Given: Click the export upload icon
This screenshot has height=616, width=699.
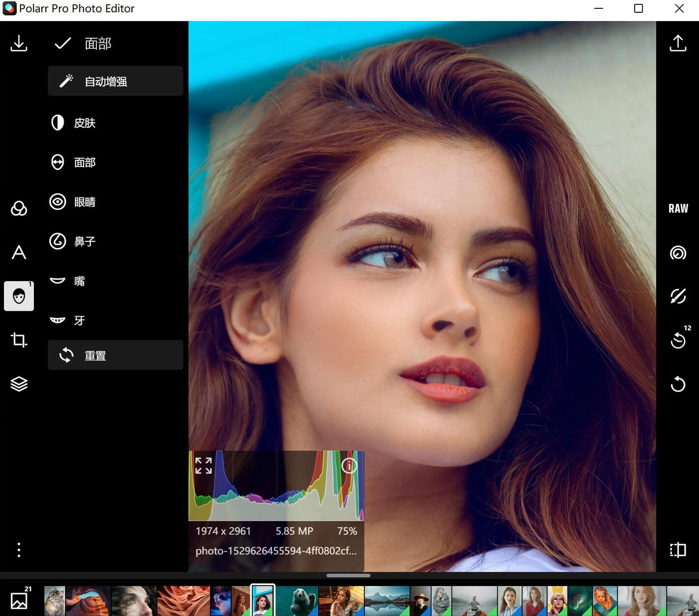Looking at the screenshot, I should pos(678,43).
